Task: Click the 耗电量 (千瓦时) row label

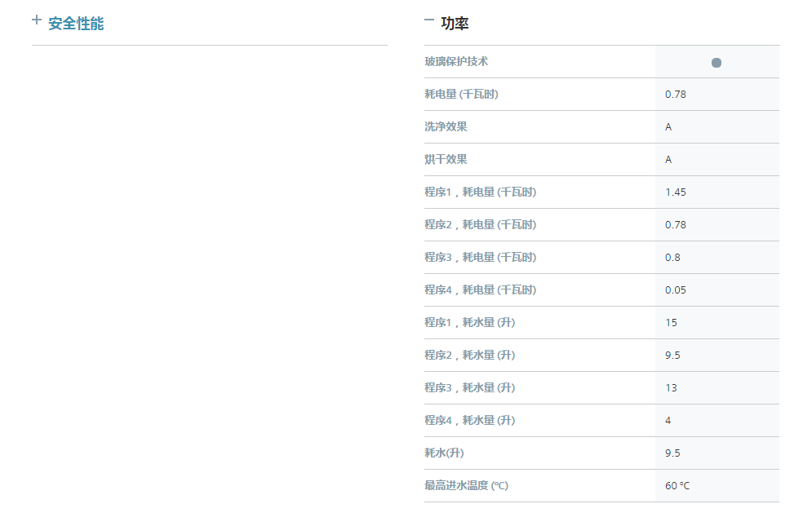Action: [x=461, y=95]
